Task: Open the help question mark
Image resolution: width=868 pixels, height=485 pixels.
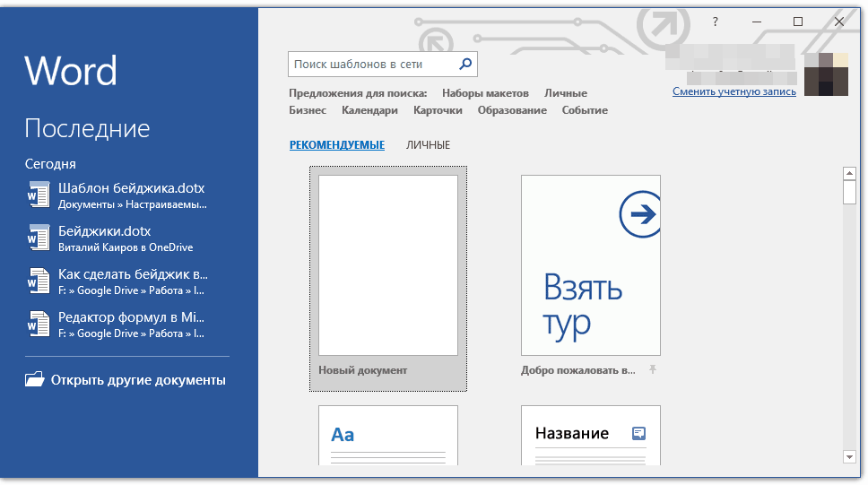Action: click(716, 22)
